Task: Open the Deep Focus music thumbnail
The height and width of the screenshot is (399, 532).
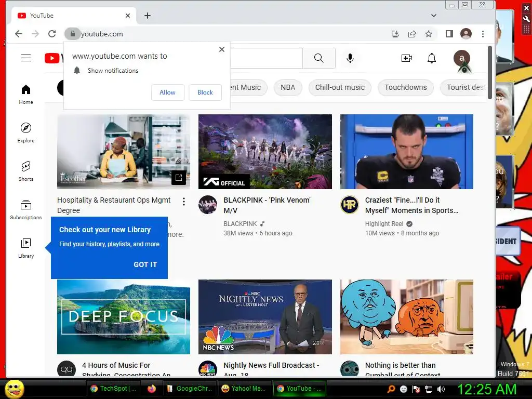Action: click(124, 317)
